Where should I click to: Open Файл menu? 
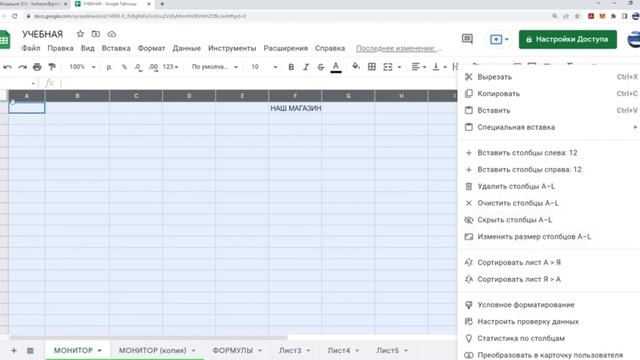point(31,48)
